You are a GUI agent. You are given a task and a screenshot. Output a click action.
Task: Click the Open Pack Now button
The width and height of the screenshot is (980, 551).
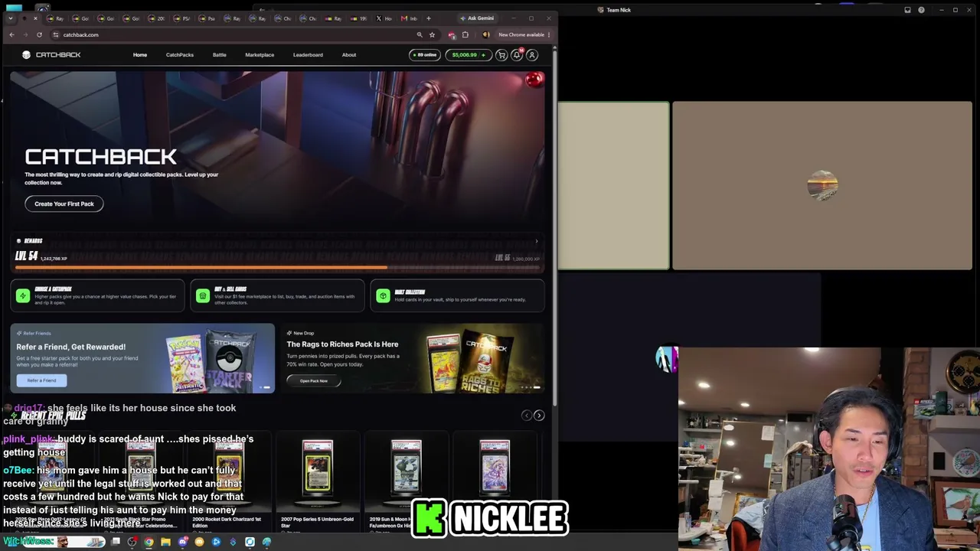(x=314, y=380)
